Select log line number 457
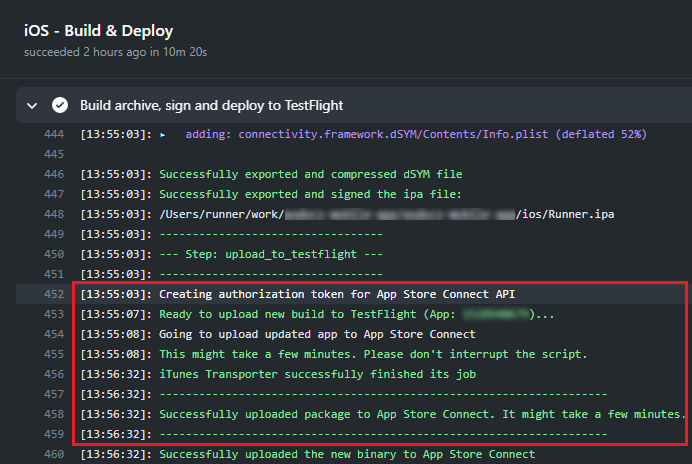This screenshot has width=692, height=464. [54, 394]
